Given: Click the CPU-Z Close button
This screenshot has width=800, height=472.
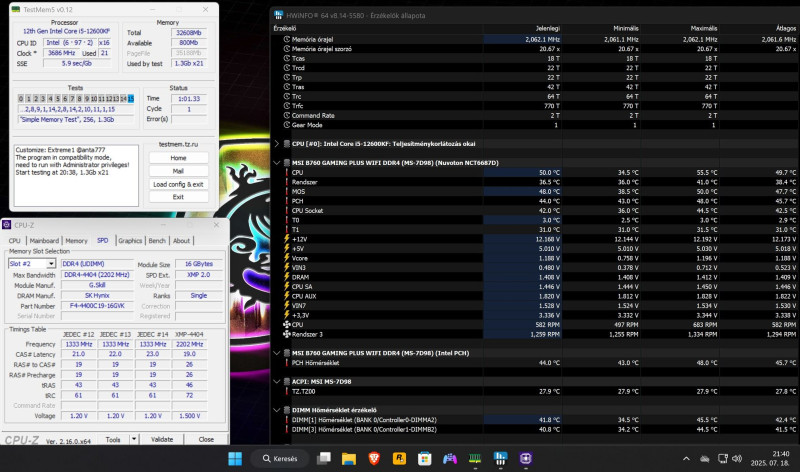Looking at the screenshot, I should point(206,439).
